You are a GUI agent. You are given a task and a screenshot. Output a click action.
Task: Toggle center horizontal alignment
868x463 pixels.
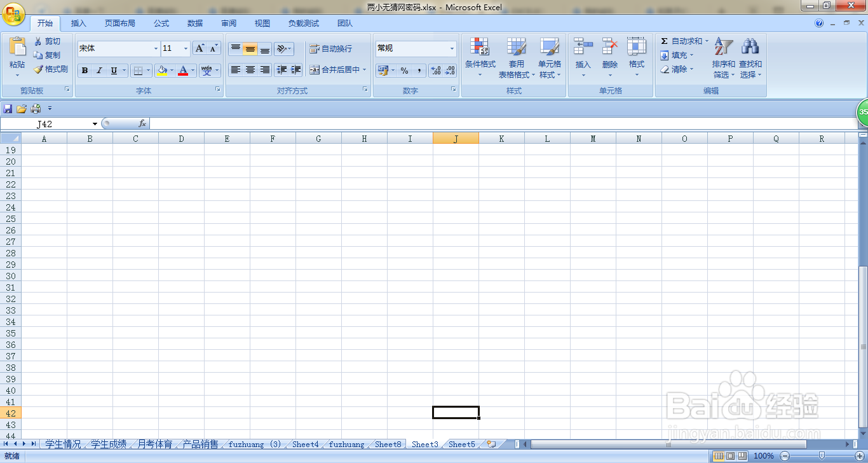click(x=250, y=70)
